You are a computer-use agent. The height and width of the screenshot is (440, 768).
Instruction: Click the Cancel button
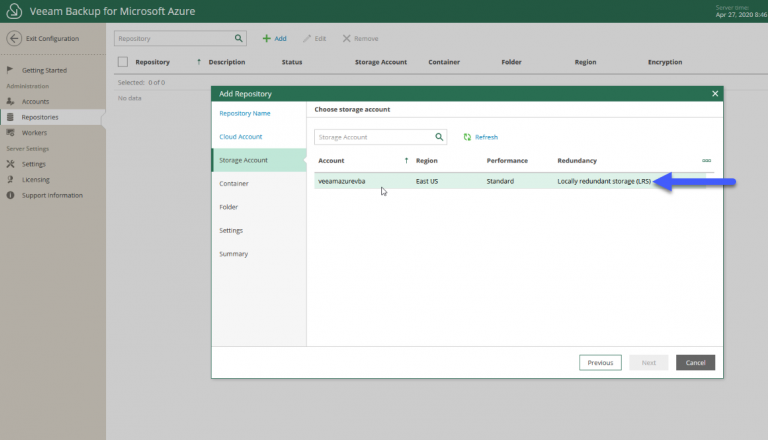click(x=696, y=363)
